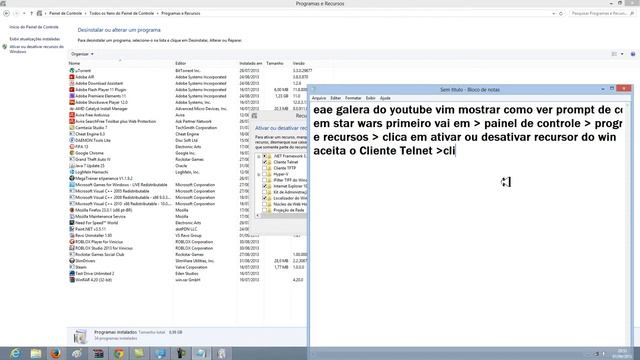Screen dimensions: 640x360
Task: Open the Organizar dropdown
Action: [x=82, y=54]
